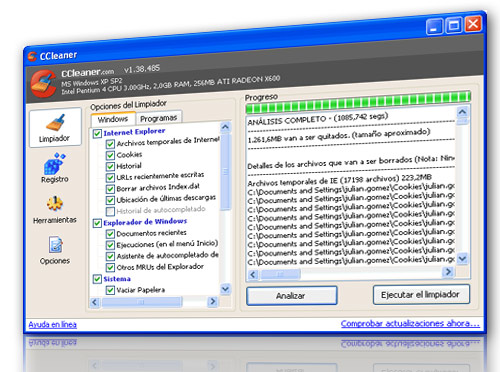Click options list scroll-left arrow
The height and width of the screenshot is (372, 500).
coord(95,302)
